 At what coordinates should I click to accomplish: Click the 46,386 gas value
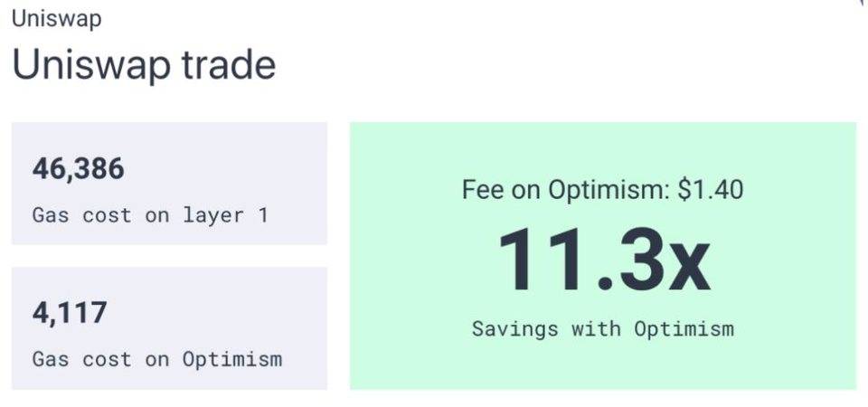click(x=78, y=168)
